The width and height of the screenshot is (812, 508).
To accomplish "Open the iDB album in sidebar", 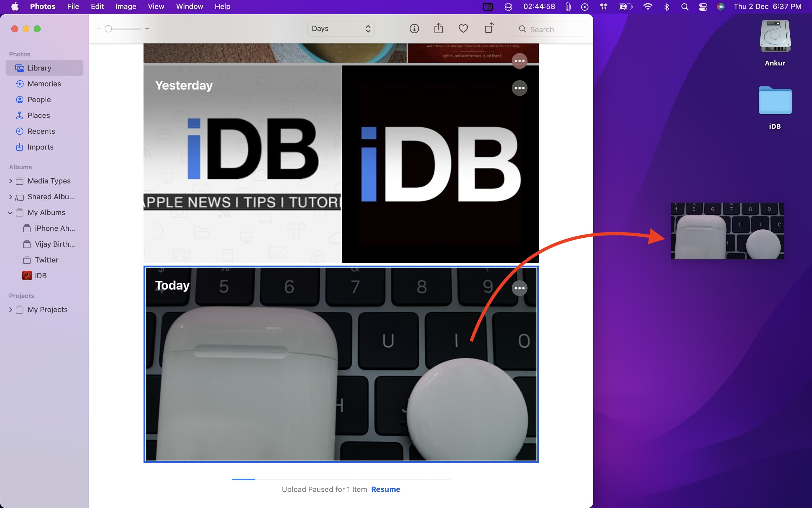I will (45, 276).
